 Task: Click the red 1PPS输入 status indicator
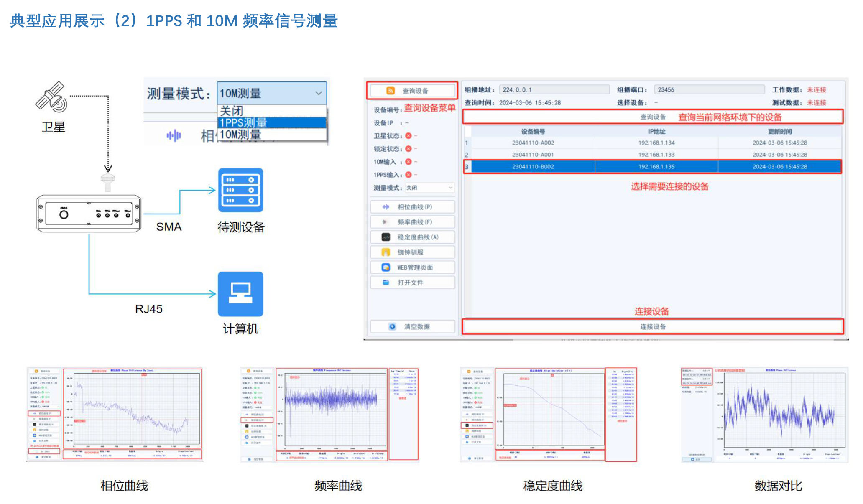click(x=409, y=175)
